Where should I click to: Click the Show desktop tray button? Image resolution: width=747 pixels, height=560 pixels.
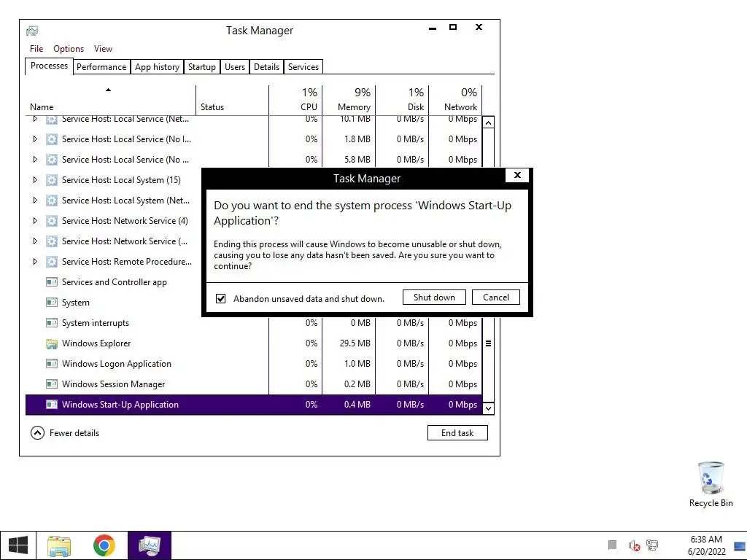(x=740, y=545)
